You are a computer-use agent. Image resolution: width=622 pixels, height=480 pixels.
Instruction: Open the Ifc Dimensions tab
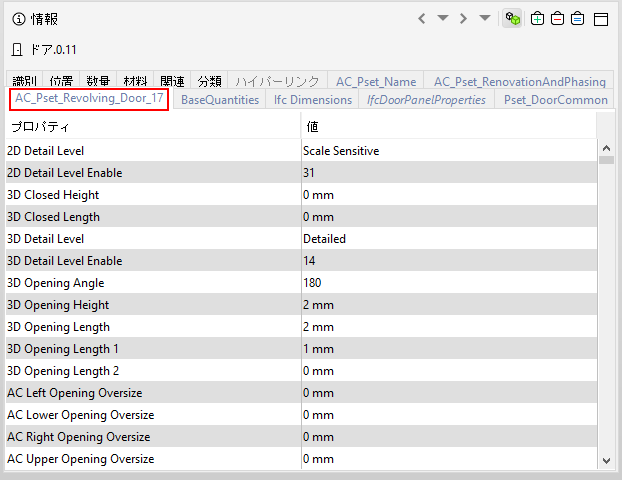coord(313,100)
